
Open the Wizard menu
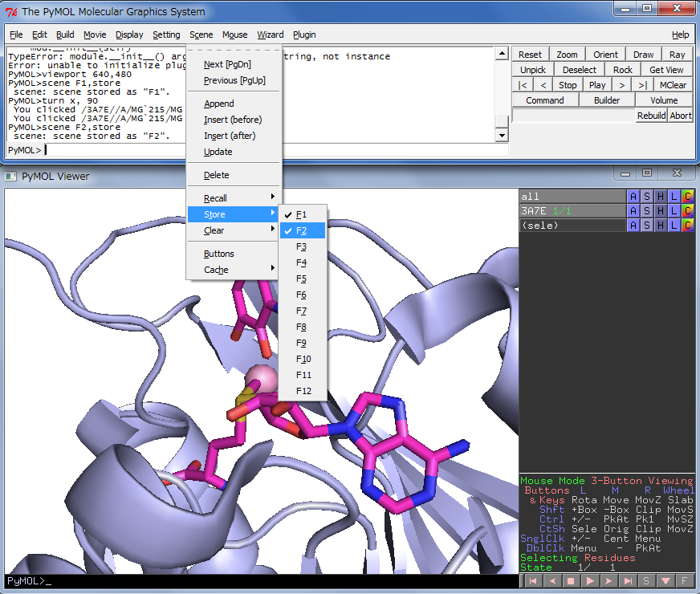click(270, 35)
